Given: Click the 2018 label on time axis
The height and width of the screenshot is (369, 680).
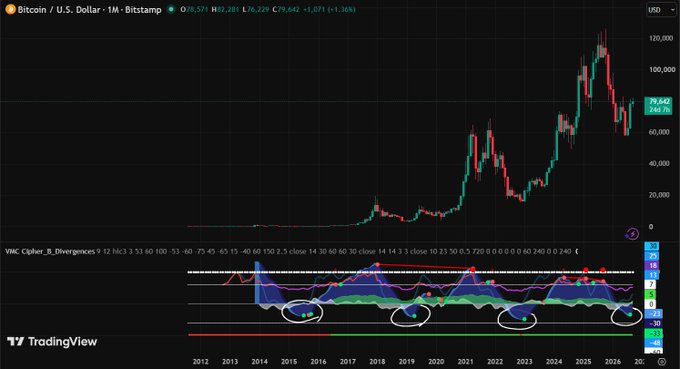Looking at the screenshot, I should pyautogui.click(x=377, y=361).
